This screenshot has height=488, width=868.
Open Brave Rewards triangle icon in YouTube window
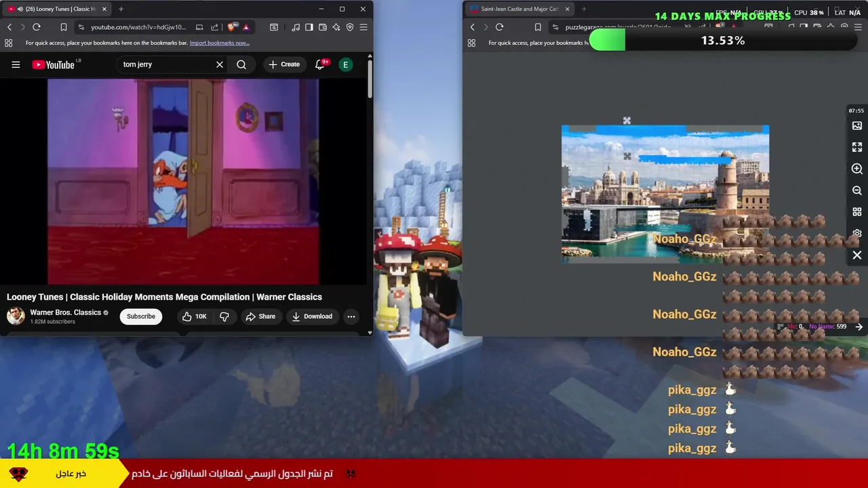[245, 27]
